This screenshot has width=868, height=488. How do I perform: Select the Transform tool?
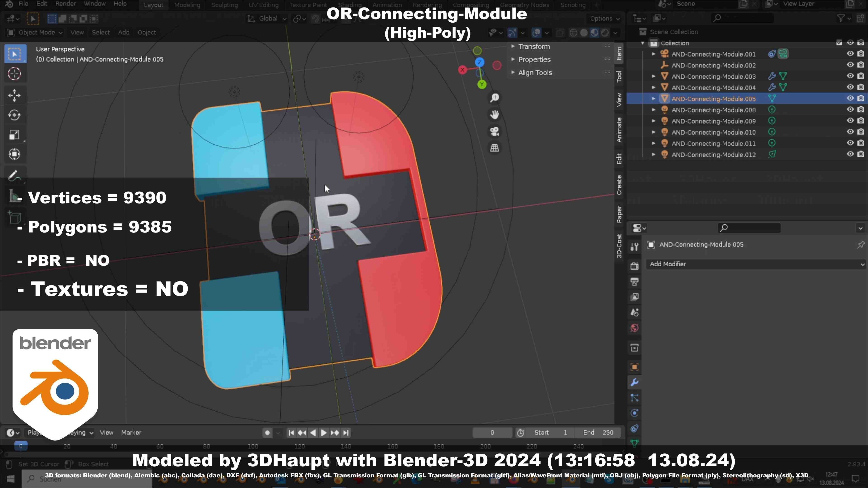(14, 154)
